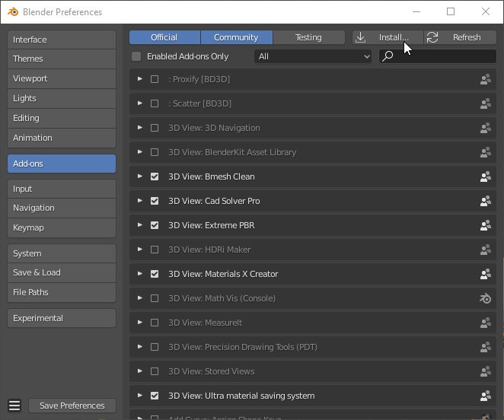Enable the Proxify [BD3D] add-on
504x420 pixels.
[155, 79]
